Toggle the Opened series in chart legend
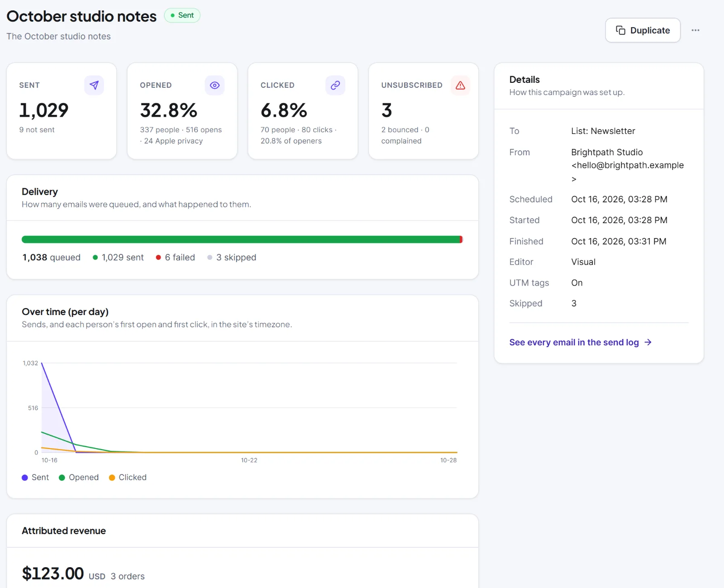This screenshot has height=588, width=724. [79, 478]
